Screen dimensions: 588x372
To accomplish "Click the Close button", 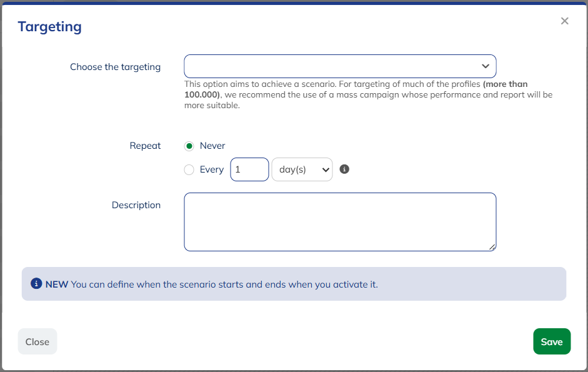I will (x=37, y=341).
